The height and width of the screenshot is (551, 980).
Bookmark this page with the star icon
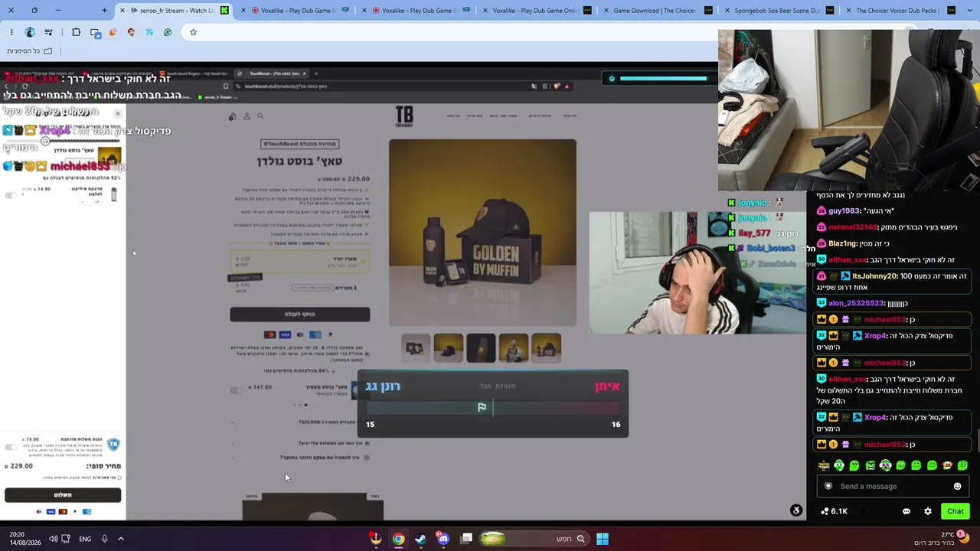[193, 32]
